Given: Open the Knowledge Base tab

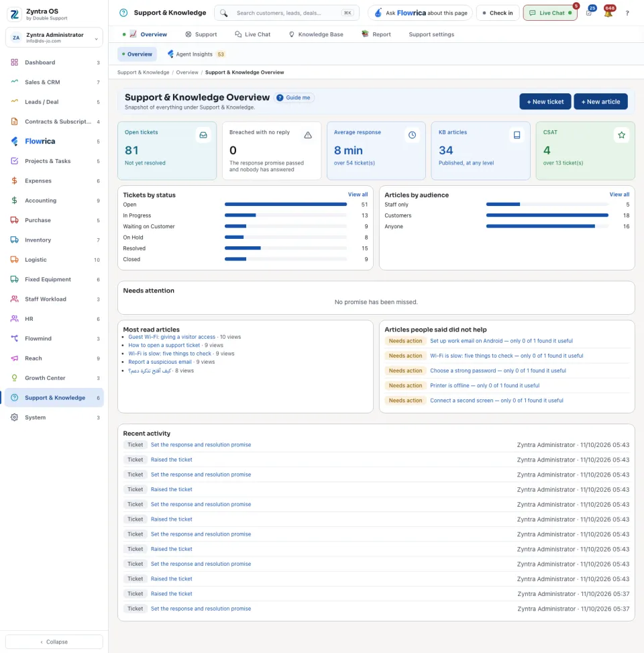Looking at the screenshot, I should (316, 35).
